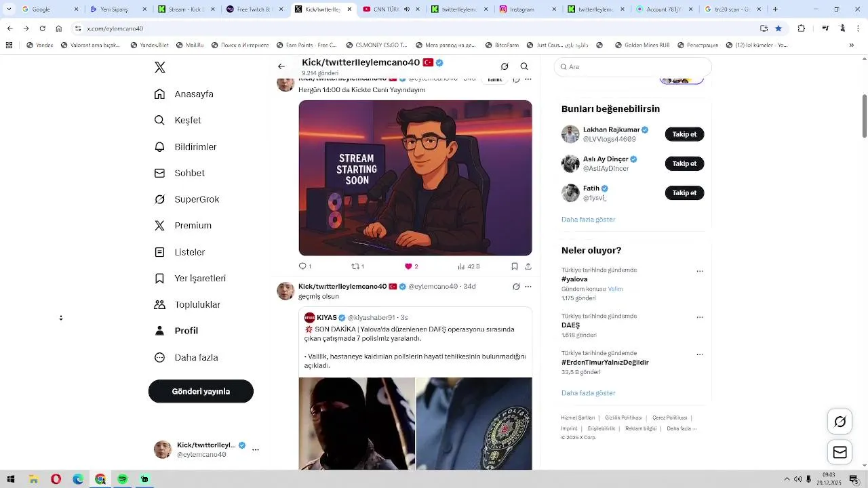Open the floating messages button
Image resolution: width=868 pixels, height=488 pixels.
840,452
